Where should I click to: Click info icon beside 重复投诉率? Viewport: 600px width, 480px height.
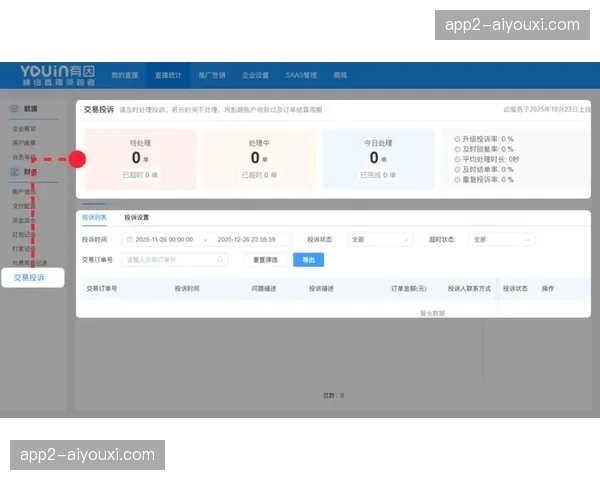click(x=457, y=180)
